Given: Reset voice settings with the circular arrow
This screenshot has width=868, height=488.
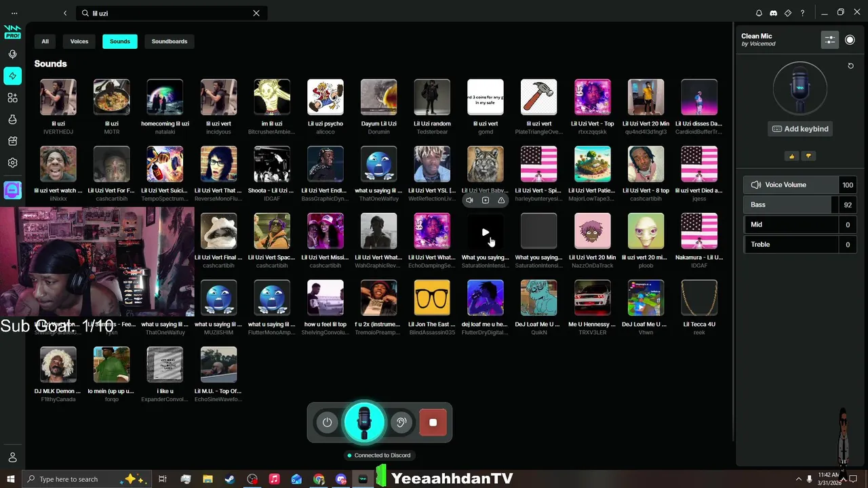Looking at the screenshot, I should 850,66.
